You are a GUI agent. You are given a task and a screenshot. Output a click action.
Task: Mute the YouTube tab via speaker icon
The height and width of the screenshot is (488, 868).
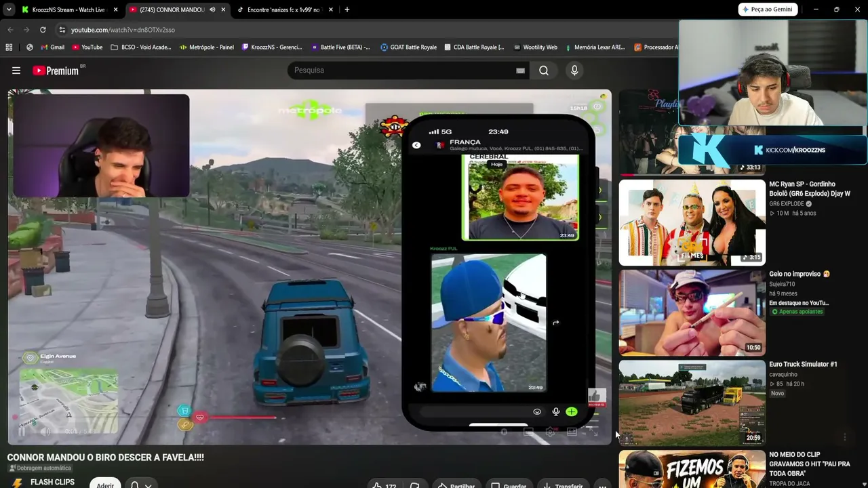tap(212, 9)
